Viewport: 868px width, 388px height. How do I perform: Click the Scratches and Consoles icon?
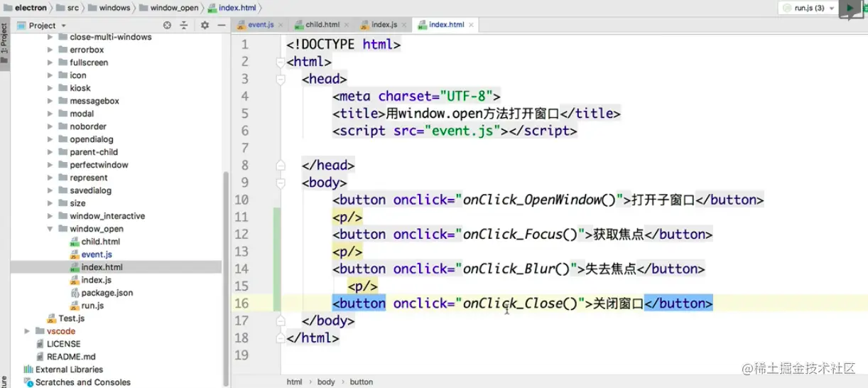[x=28, y=382]
